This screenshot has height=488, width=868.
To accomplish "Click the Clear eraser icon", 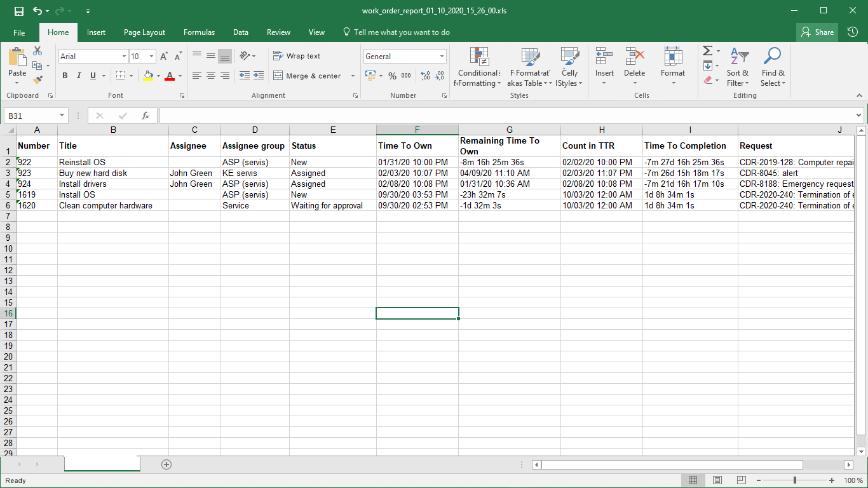I will tap(707, 80).
